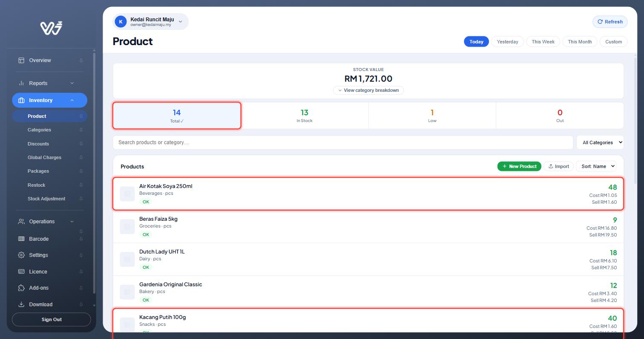The width and height of the screenshot is (644, 339).
Task: Click the green New Product button
Action: [x=519, y=166]
